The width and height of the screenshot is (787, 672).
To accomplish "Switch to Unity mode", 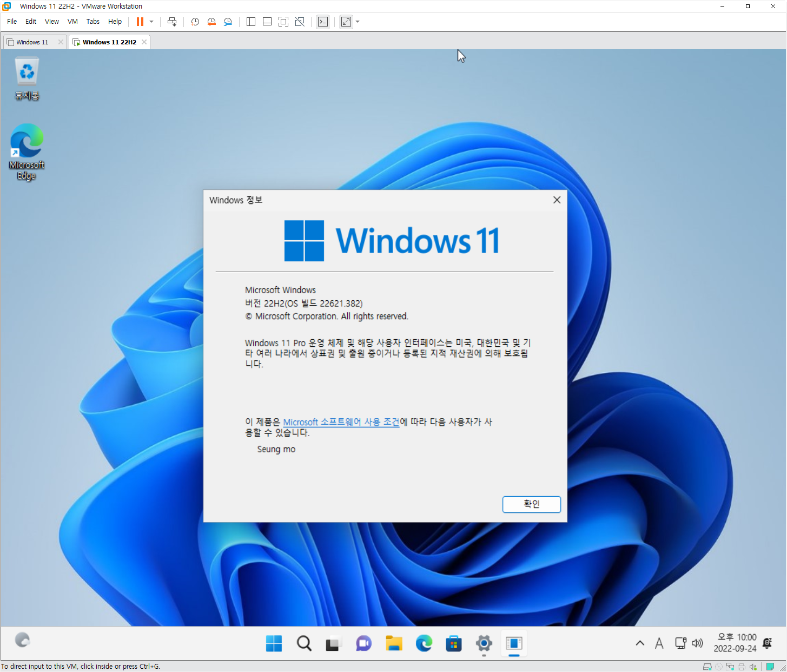I will (300, 22).
